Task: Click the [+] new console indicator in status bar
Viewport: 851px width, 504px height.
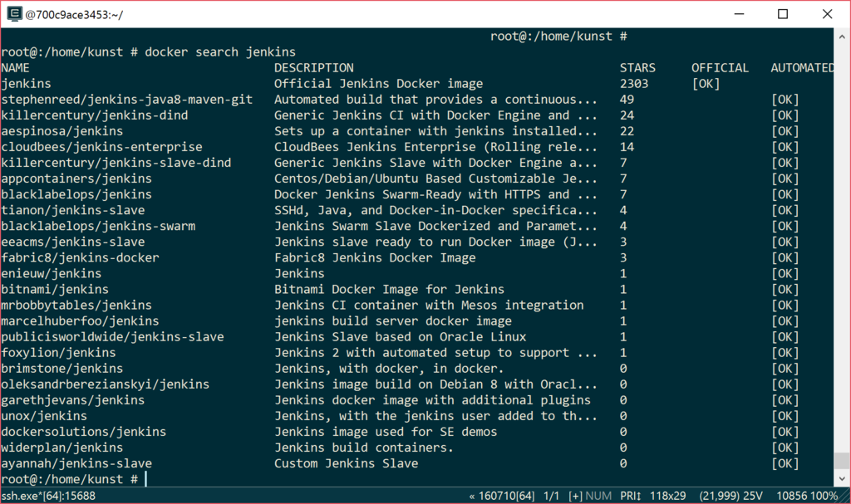Action: (x=575, y=496)
